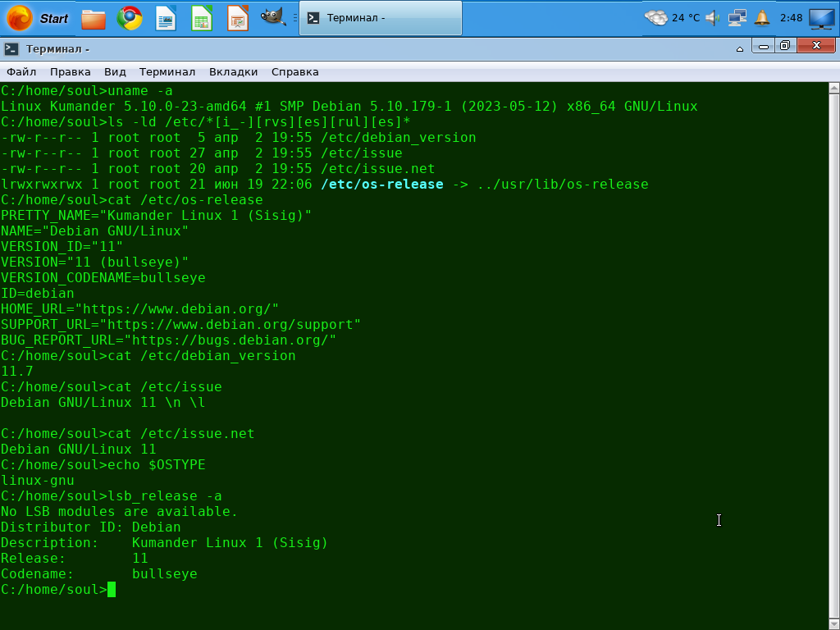The width and height of the screenshot is (840, 630).
Task: Click the 'No LSB modules are available.' line
Action: [119, 512]
